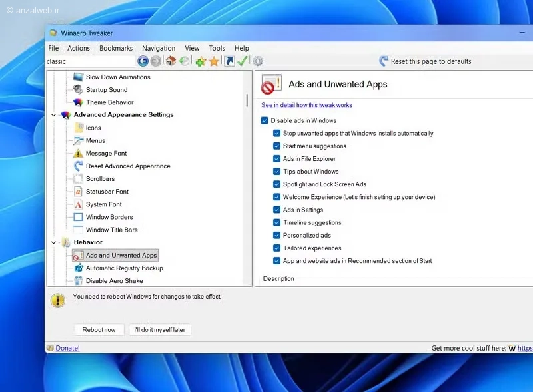The image size is (533, 392).
Task: Select Advanced Appearance Settings category label
Action: pos(123,115)
